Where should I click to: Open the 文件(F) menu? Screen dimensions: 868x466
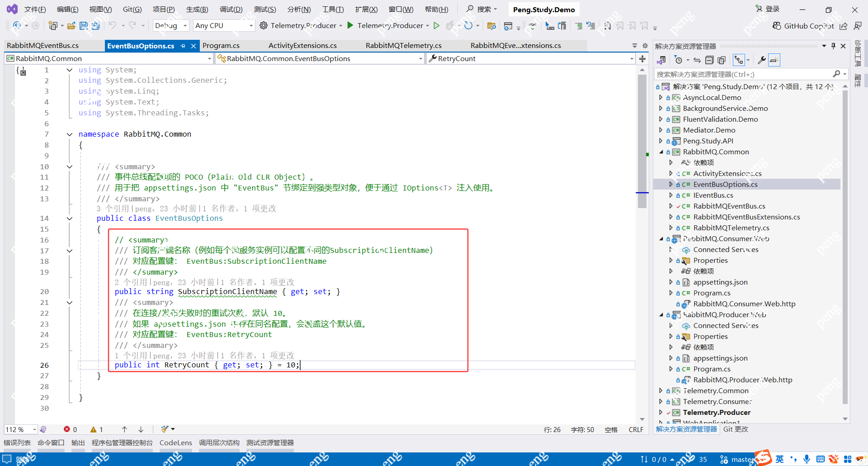click(x=35, y=10)
